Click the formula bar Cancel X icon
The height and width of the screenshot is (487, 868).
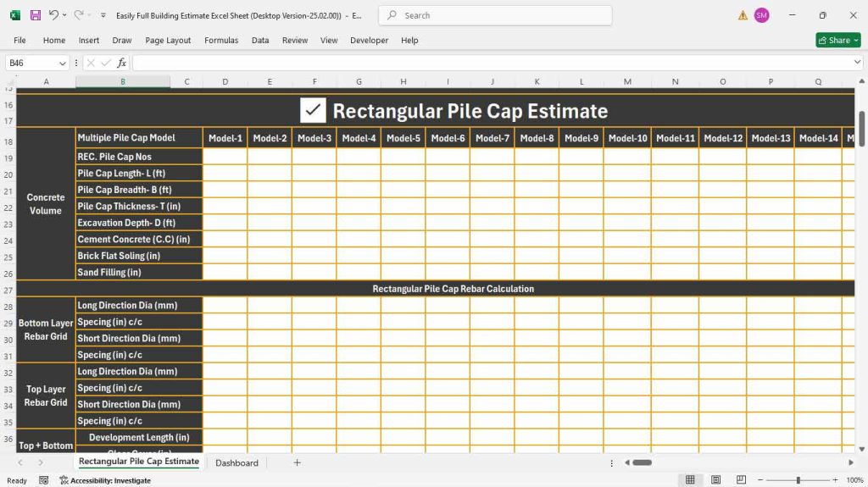91,63
